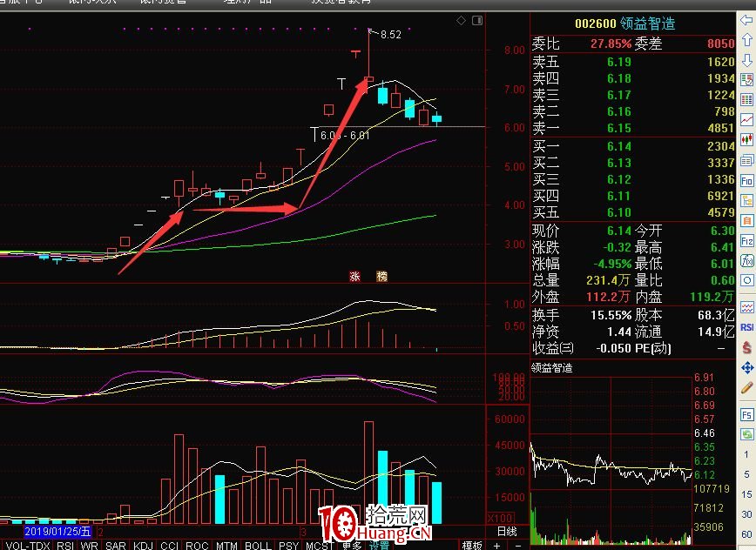This screenshot has height=550, width=756.
Task: Click stock title 002600 领益智造
Action: [624, 23]
